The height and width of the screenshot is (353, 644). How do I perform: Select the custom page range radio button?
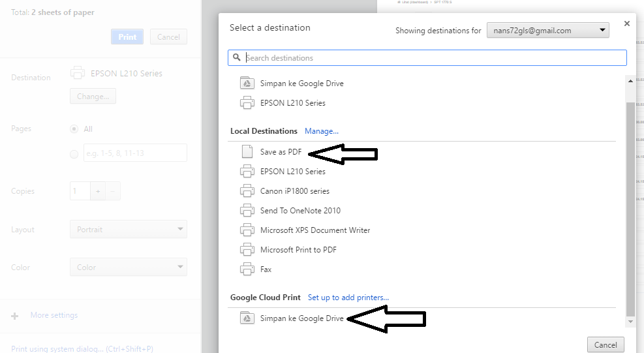pyautogui.click(x=74, y=154)
